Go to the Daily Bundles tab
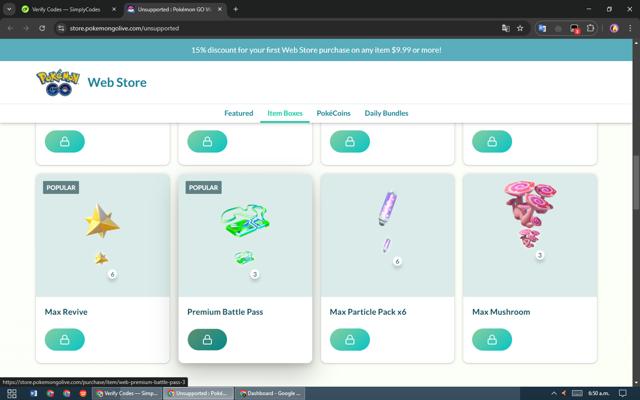640x400 pixels. tap(386, 113)
